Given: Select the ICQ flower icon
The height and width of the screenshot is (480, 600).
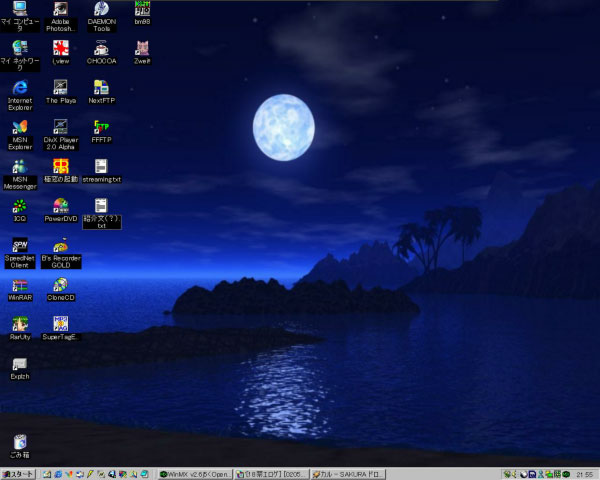Looking at the screenshot, I should (x=20, y=206).
